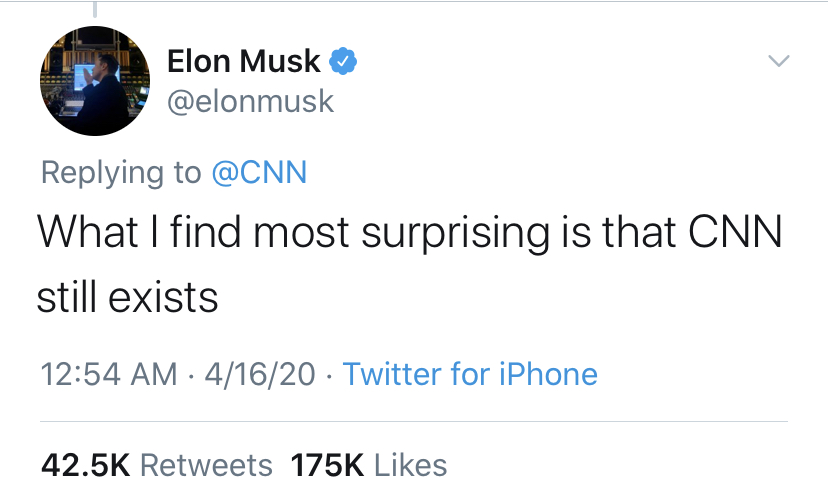828x491 pixels.
Task: Open the Elon Musk display name
Action: coord(243,62)
